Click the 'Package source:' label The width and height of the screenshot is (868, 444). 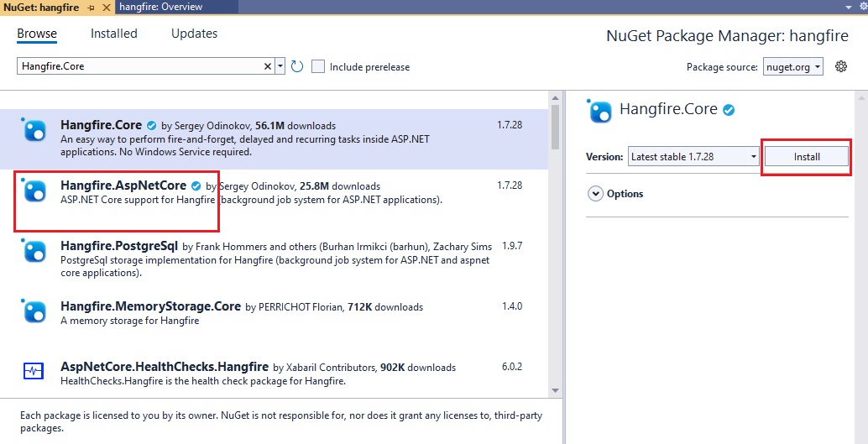[x=722, y=67]
